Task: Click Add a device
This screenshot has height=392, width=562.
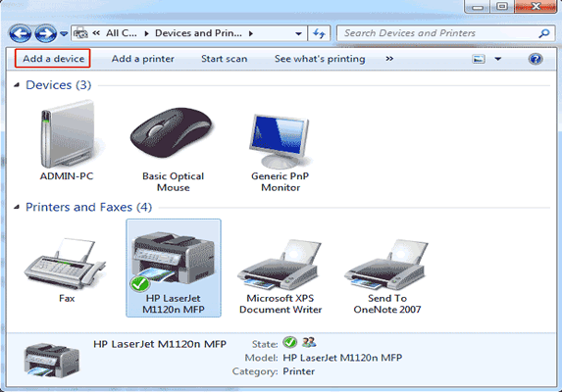Action: [53, 59]
